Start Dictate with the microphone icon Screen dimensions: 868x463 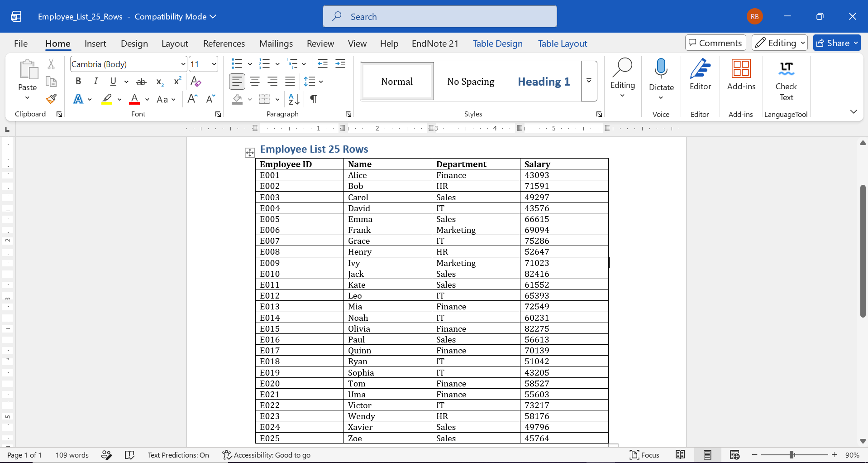661,69
